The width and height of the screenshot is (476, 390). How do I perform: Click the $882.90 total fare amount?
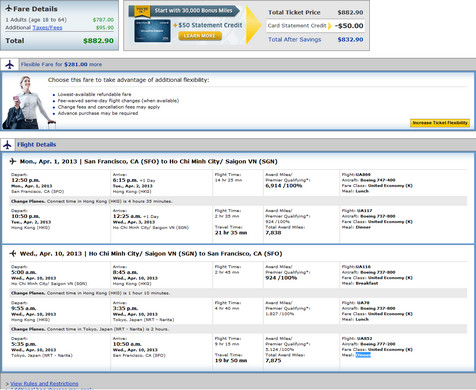click(98, 41)
